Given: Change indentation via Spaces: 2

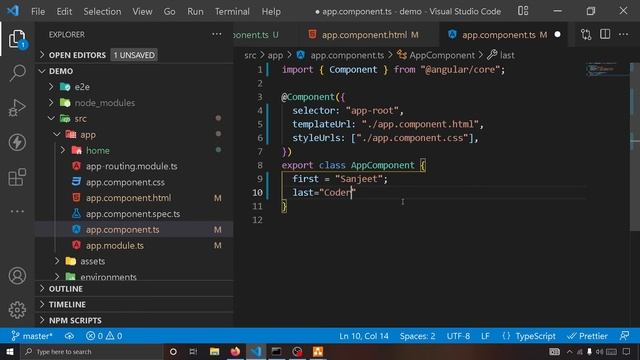Looking at the screenshot, I should coord(417,336).
